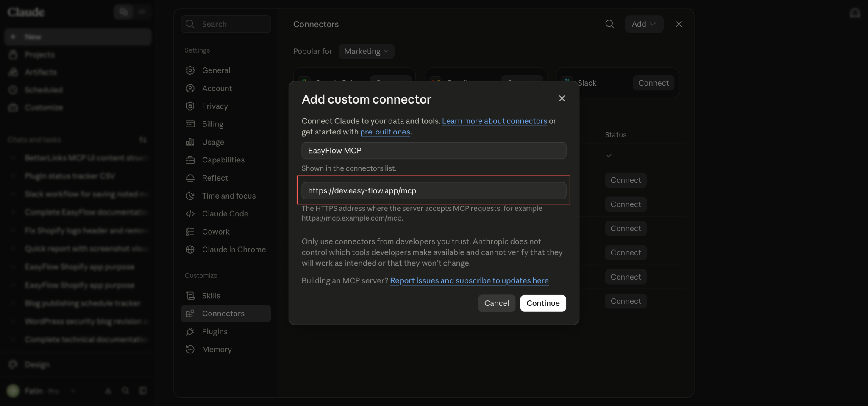Open Billing card settings
The height and width of the screenshot is (406, 868).
(x=225, y=124)
